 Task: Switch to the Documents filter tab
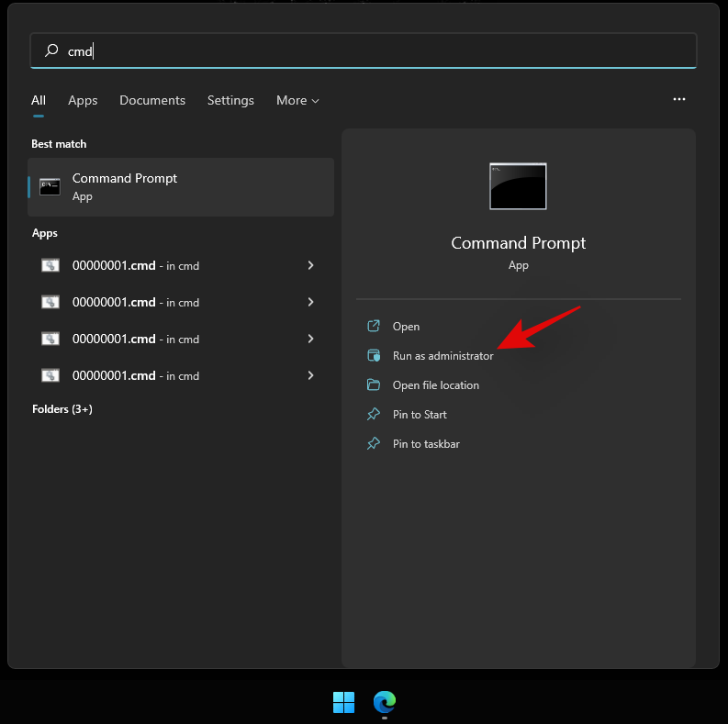152,100
